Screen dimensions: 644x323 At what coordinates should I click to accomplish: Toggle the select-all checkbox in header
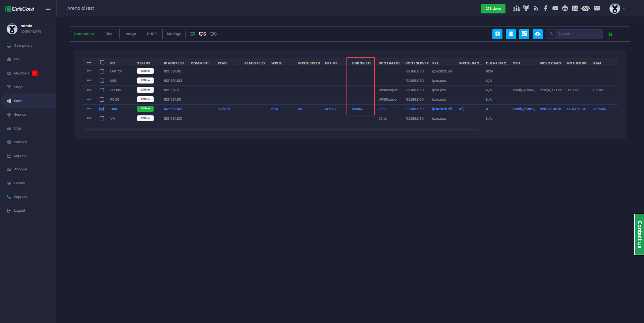[x=102, y=62]
